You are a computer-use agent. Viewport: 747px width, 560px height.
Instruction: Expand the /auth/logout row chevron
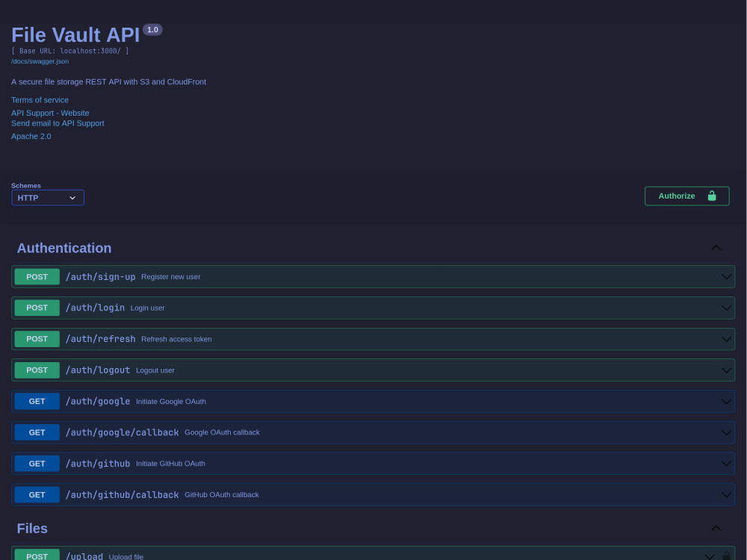coord(726,370)
